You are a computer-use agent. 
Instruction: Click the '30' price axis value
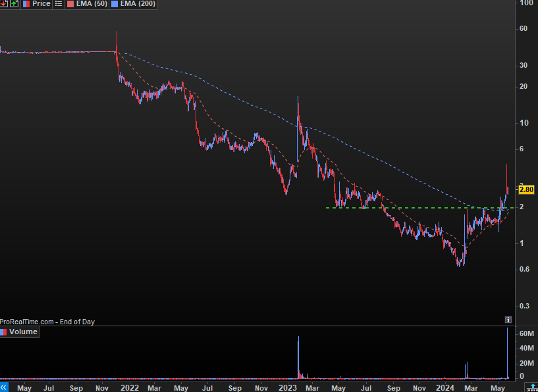pos(523,64)
